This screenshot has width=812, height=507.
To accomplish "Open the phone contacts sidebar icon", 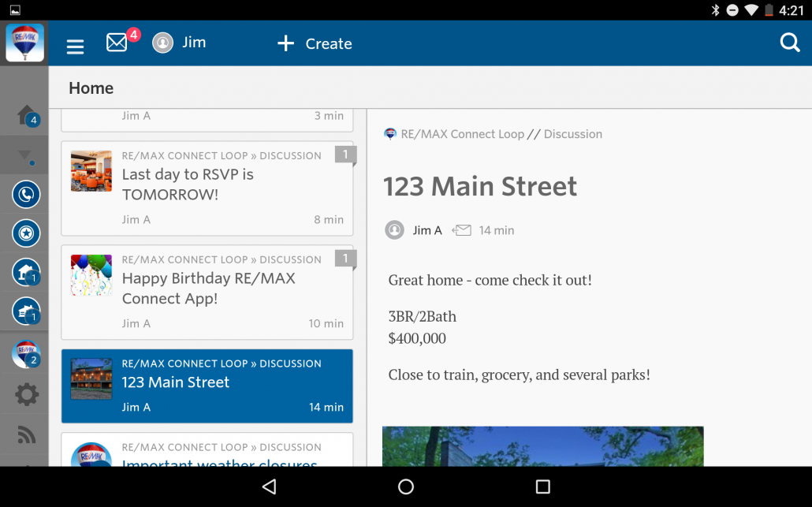I will (x=26, y=194).
